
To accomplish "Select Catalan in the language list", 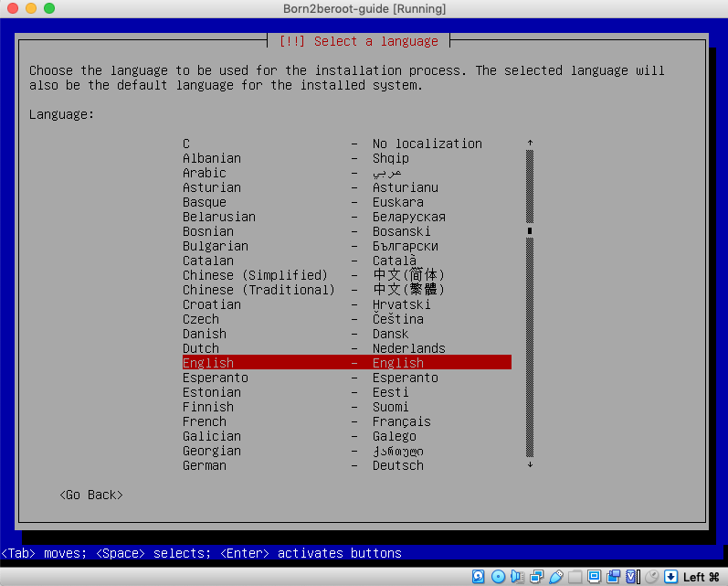I will point(347,261).
